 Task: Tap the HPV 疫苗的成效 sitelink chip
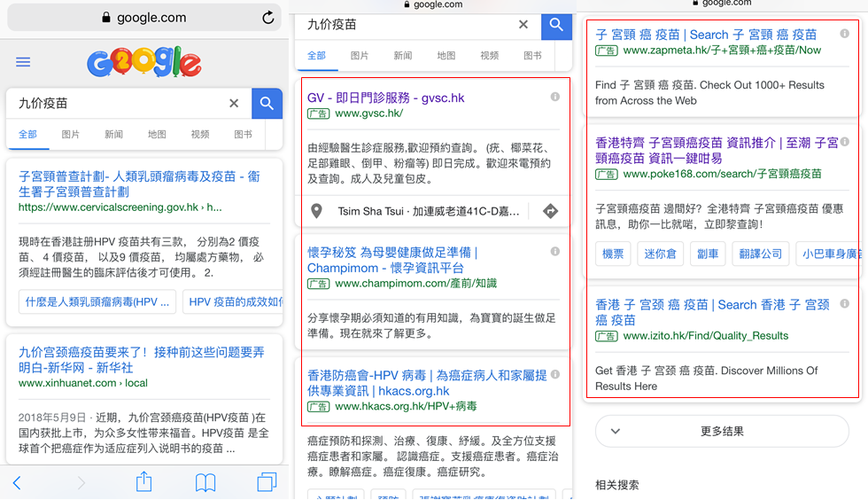tap(233, 302)
